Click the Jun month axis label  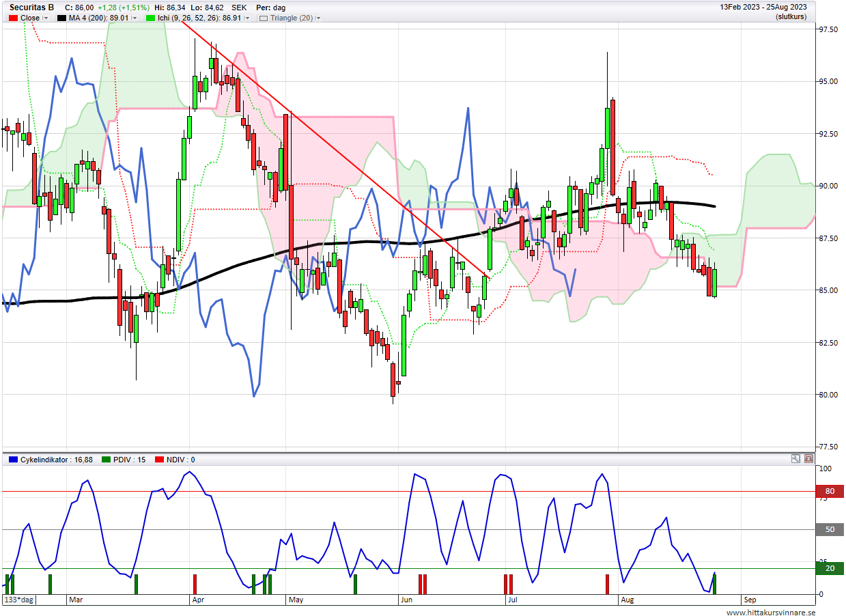tap(406, 600)
